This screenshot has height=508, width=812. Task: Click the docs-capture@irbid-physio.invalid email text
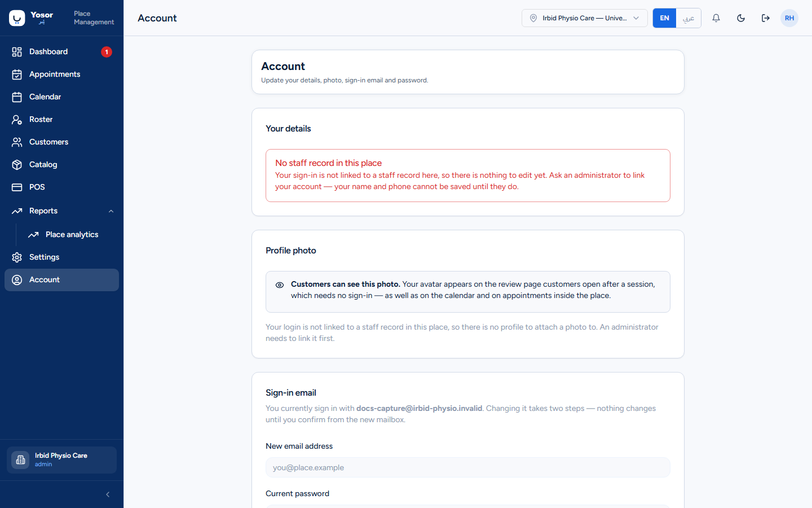420,409
